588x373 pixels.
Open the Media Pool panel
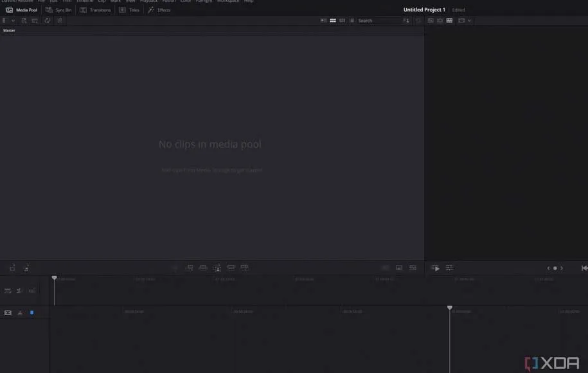pos(22,10)
